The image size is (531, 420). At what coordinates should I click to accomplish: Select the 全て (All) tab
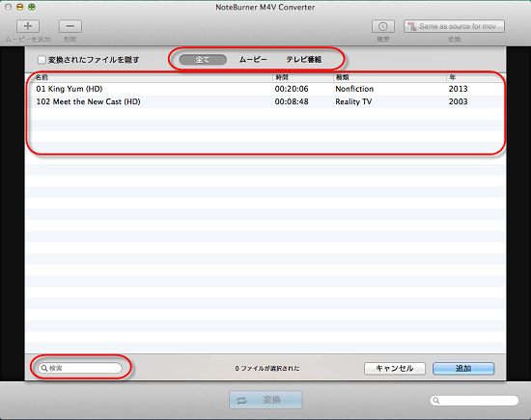[x=203, y=60]
